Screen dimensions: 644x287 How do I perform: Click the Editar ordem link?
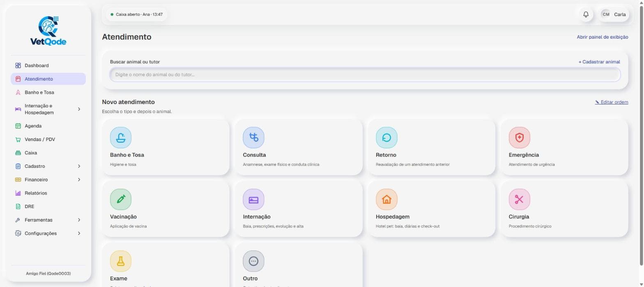point(612,102)
